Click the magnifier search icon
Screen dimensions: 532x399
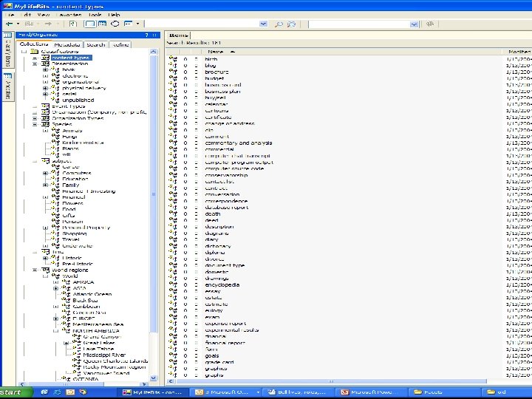coord(279,24)
